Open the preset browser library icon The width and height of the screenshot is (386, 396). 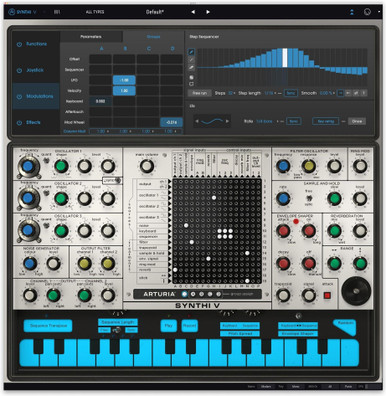[x=57, y=12]
